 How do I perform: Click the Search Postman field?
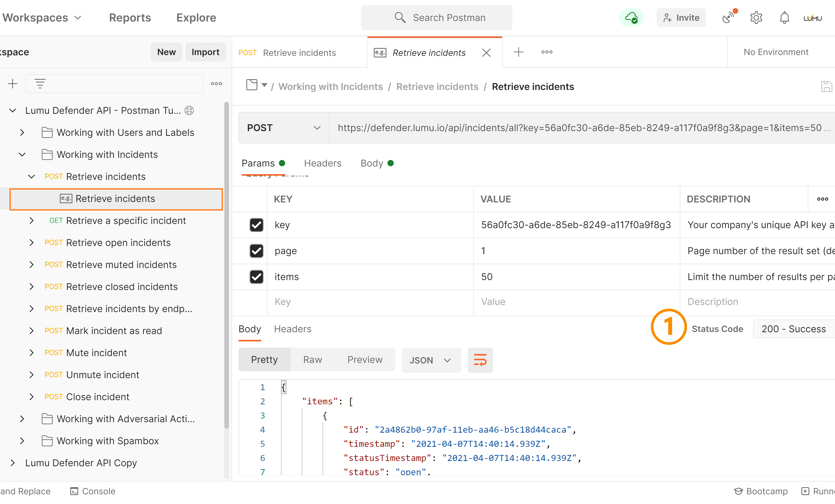437,17
